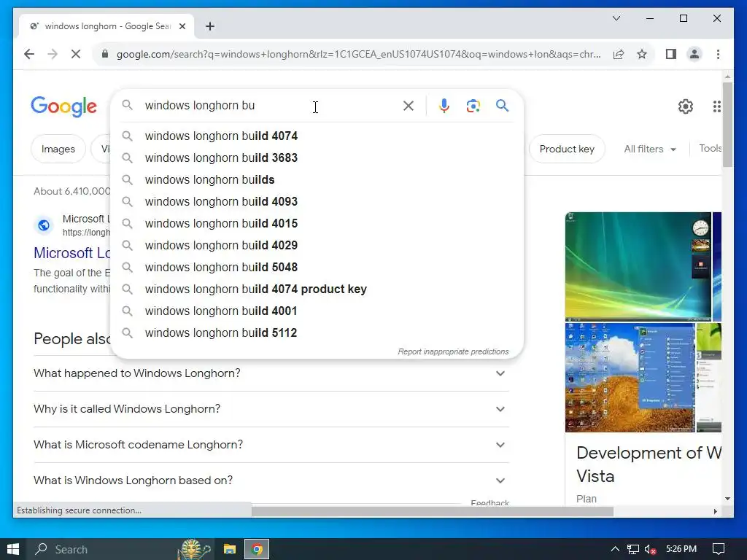The height and width of the screenshot is (560, 747).
Task: Open the Tools option
Action: pyautogui.click(x=710, y=149)
